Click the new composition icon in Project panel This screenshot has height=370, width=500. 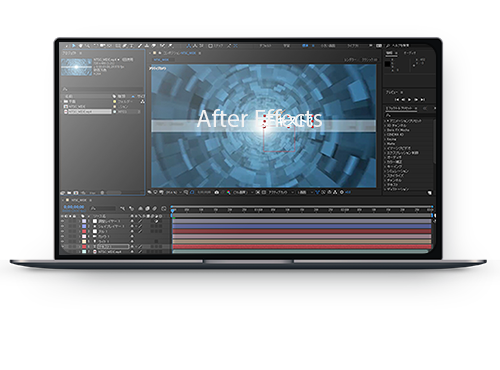pyautogui.click(x=76, y=193)
